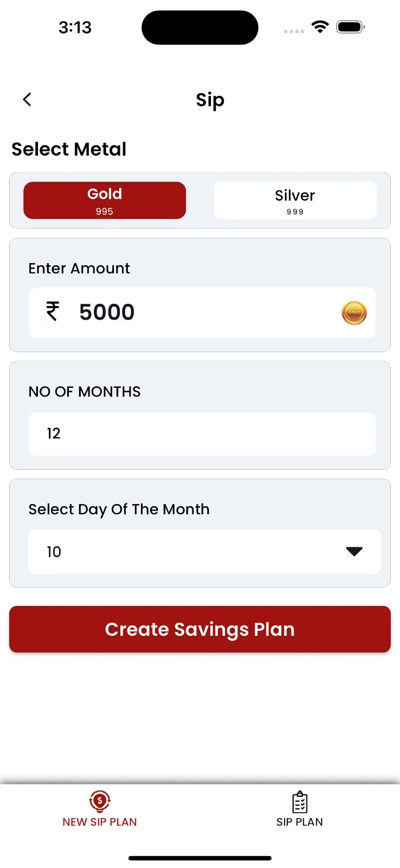400x868 pixels.
Task: Switch to SIP PLAN tab
Action: click(x=300, y=809)
